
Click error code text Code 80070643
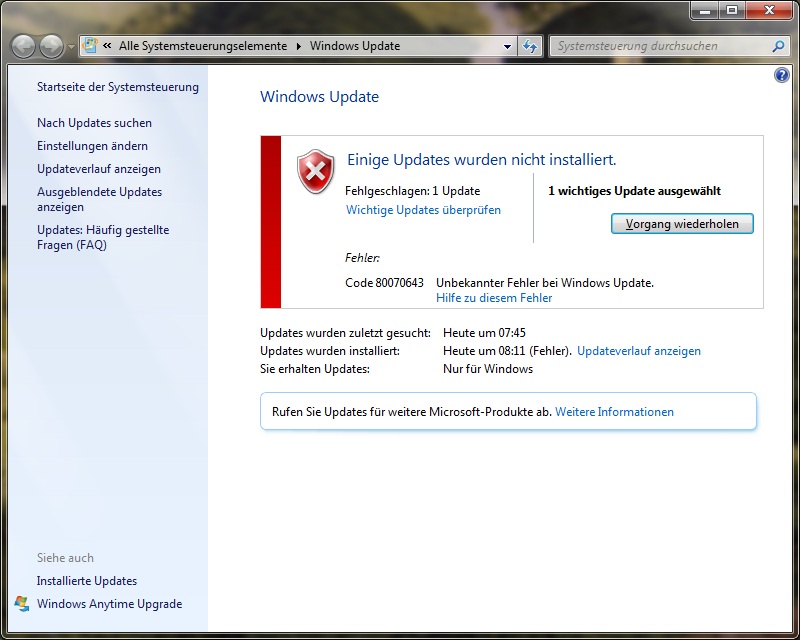[x=384, y=283]
